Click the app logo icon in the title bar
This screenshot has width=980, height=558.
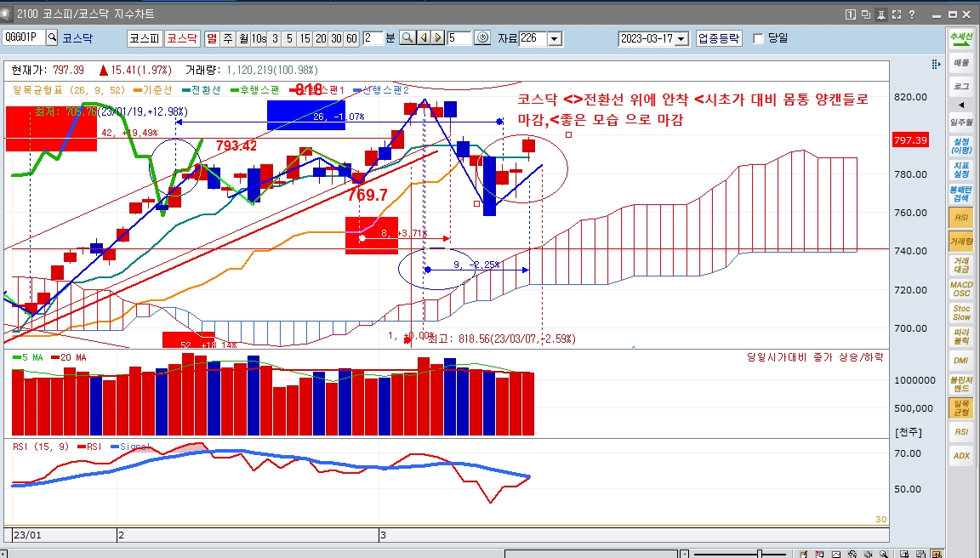tap(6, 14)
